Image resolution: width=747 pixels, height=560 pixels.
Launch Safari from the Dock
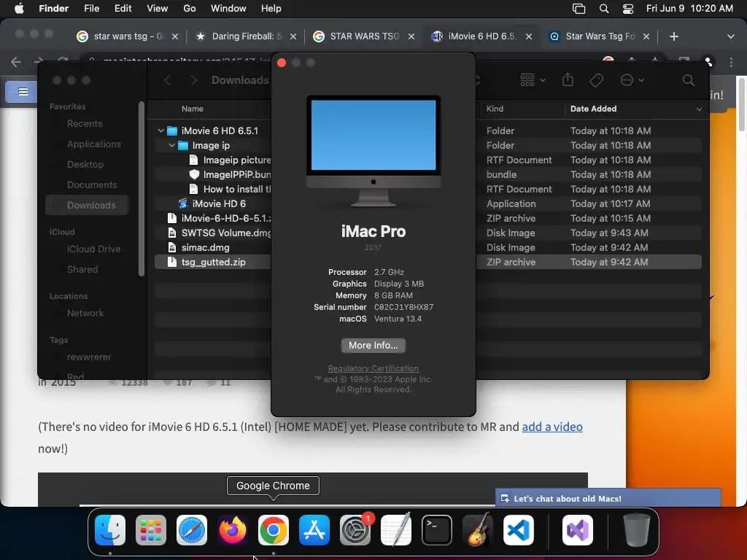(x=192, y=530)
